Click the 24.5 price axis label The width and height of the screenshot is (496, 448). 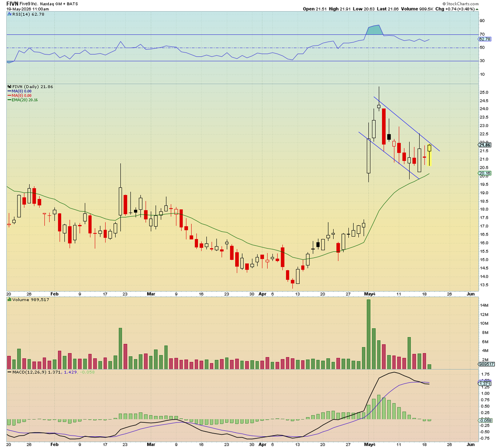(x=484, y=101)
